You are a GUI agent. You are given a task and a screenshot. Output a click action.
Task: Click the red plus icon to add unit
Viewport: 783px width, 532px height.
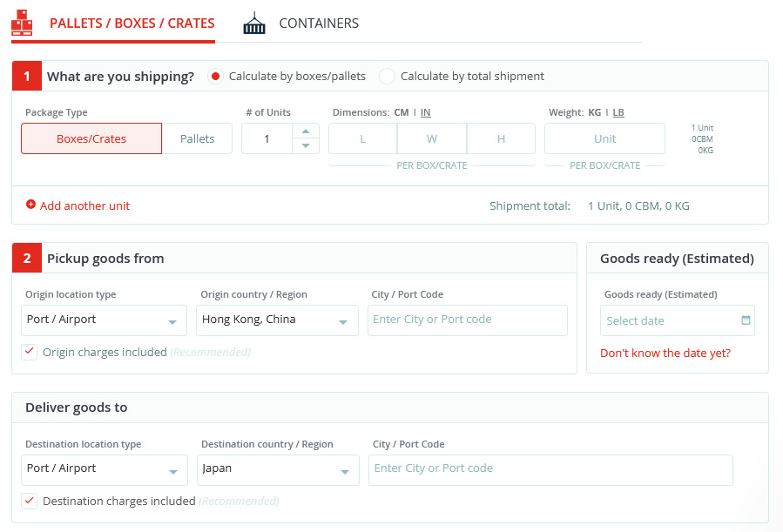[x=31, y=205]
